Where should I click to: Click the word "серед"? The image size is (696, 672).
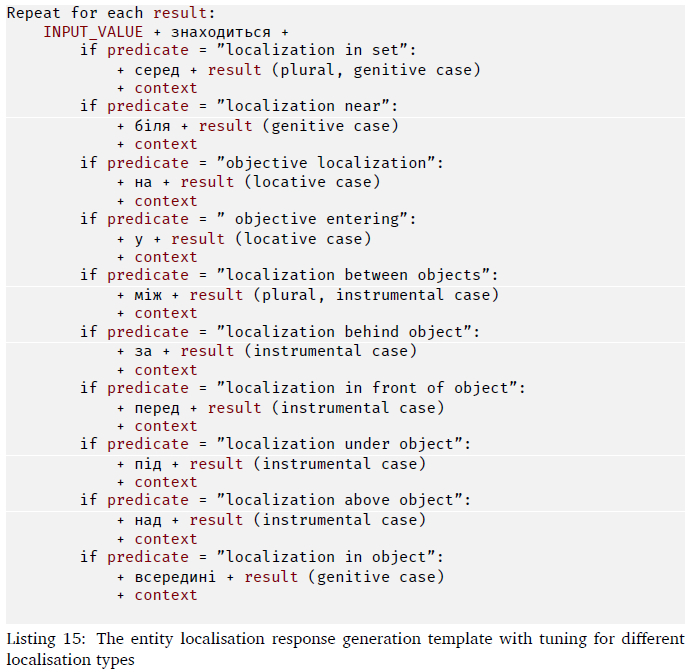pos(157,69)
